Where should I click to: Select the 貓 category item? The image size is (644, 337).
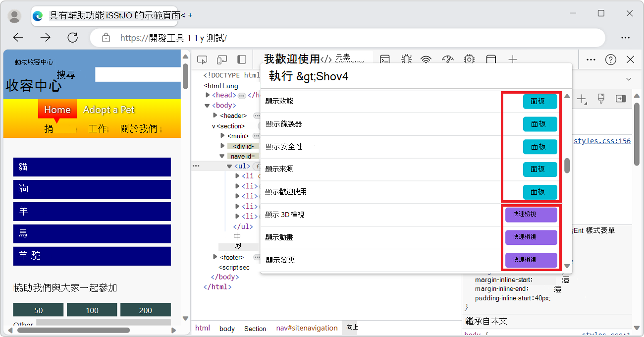92,167
